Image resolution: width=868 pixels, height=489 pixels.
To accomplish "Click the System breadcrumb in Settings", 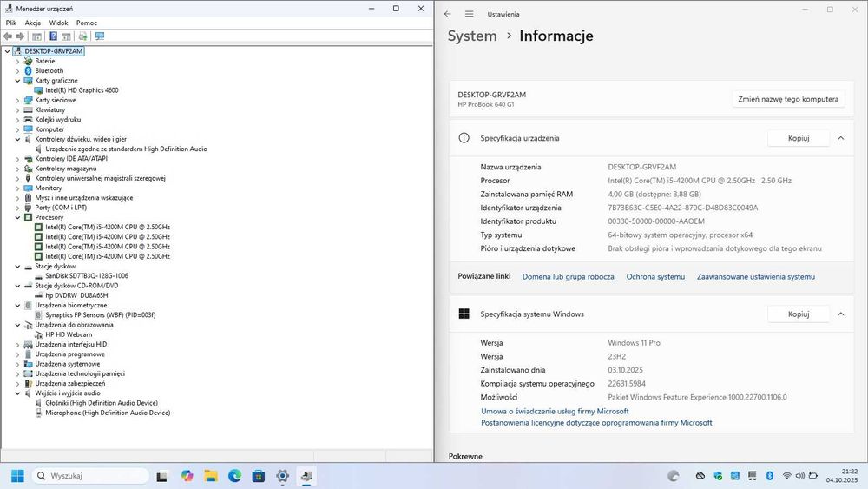I will coord(472,36).
